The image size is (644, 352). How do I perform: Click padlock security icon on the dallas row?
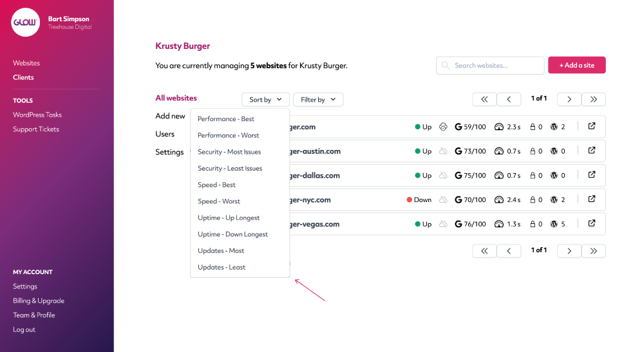[x=533, y=175]
